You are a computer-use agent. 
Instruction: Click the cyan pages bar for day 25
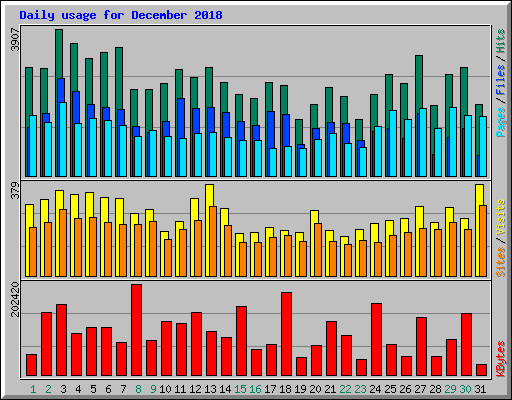click(393, 143)
